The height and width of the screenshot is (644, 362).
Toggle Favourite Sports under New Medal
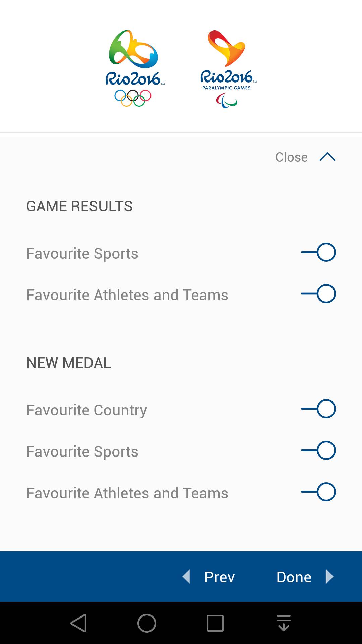click(318, 450)
